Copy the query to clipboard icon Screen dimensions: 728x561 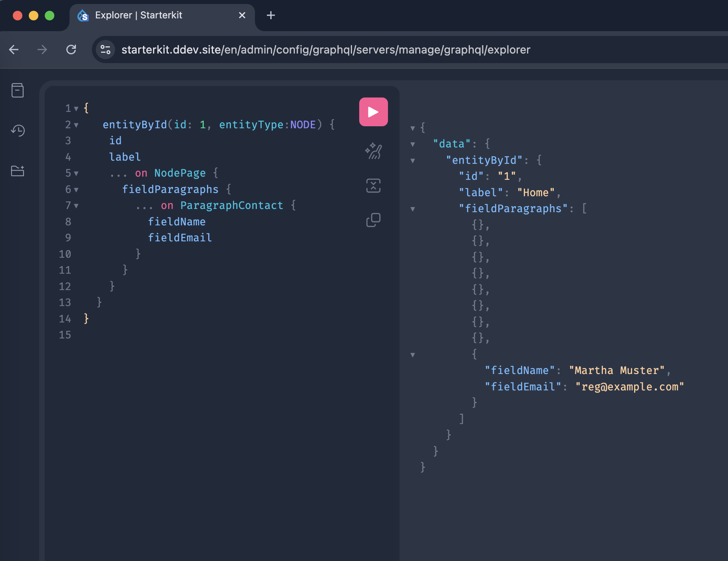[373, 220]
